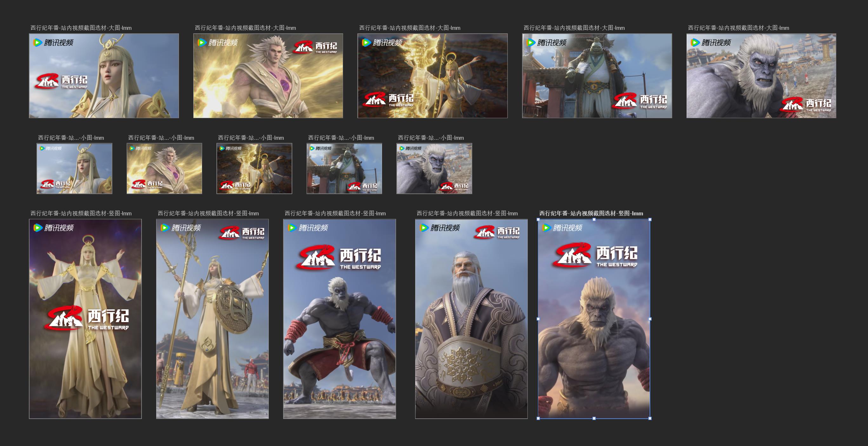Image resolution: width=868 pixels, height=446 pixels.
Task: Click the 西行纪 logo in the spear-and-shield woman artboard
Action: point(242,233)
